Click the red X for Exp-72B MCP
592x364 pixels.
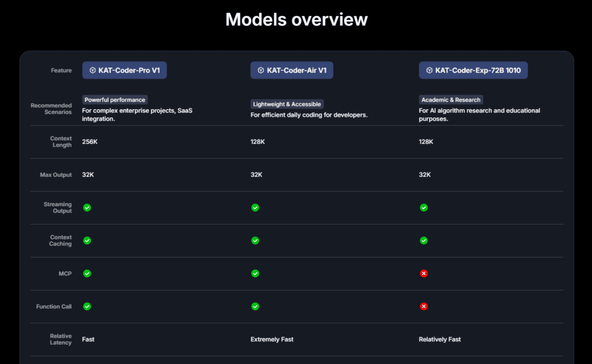click(x=424, y=273)
